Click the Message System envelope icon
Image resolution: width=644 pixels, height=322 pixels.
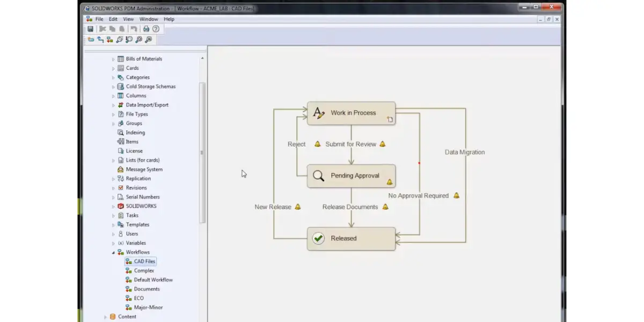[x=121, y=169]
